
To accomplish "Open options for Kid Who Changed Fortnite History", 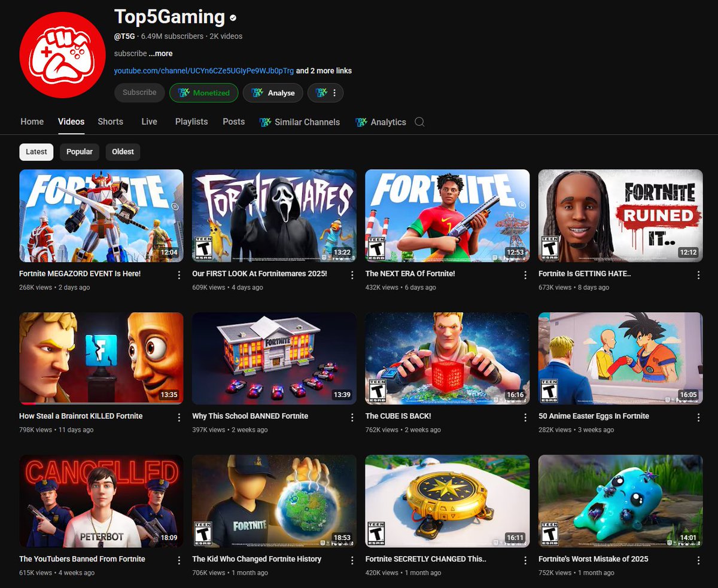I will tap(352, 560).
